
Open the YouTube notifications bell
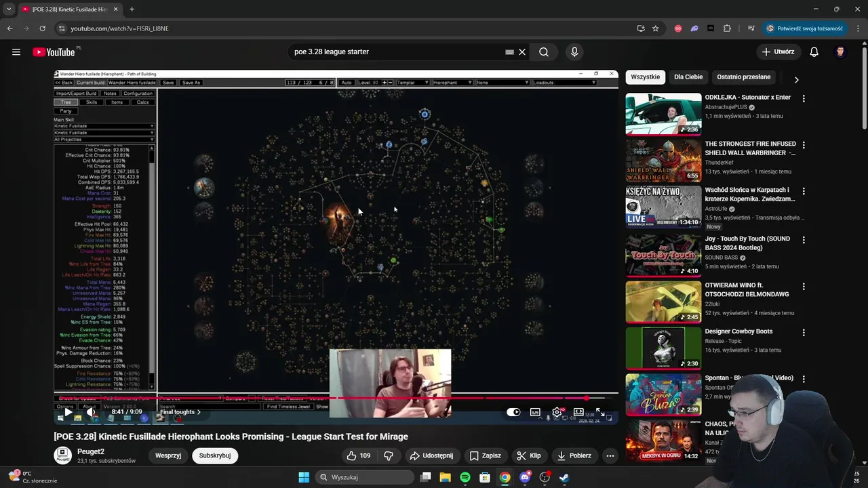tap(814, 52)
